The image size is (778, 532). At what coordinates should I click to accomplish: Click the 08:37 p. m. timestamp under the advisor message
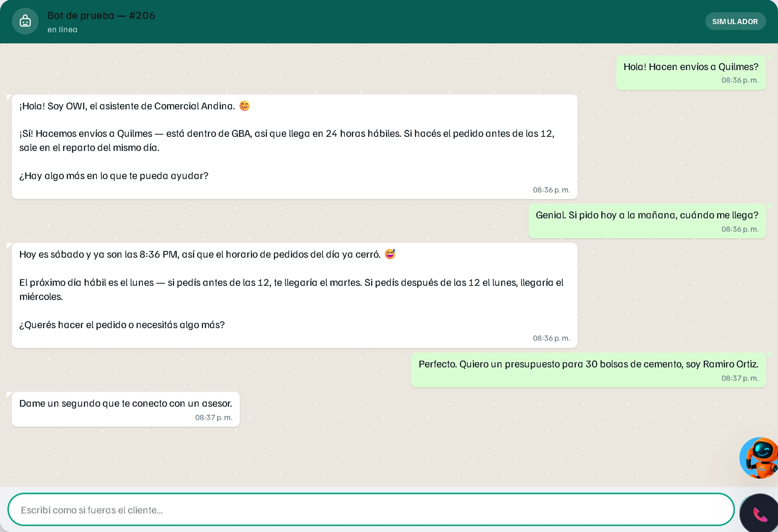point(214,418)
